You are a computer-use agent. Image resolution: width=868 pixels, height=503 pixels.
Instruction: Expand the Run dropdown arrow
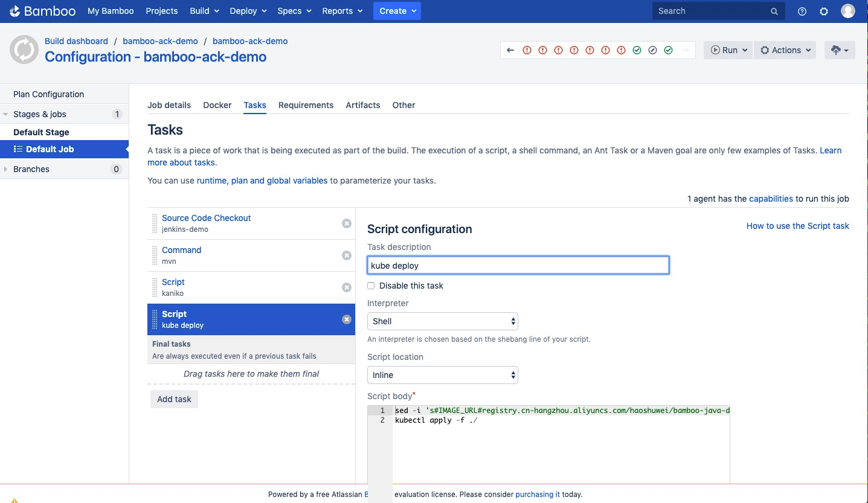pyautogui.click(x=745, y=51)
